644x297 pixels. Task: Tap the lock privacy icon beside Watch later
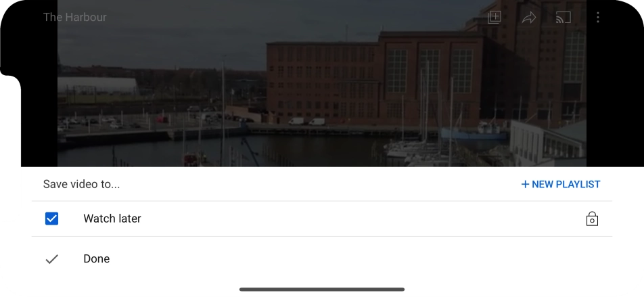(x=592, y=219)
